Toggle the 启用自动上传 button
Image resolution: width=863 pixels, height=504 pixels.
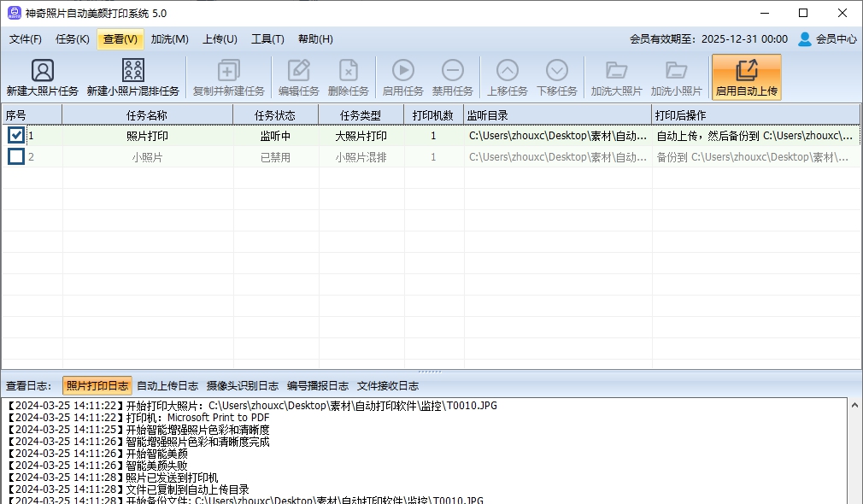(x=746, y=77)
